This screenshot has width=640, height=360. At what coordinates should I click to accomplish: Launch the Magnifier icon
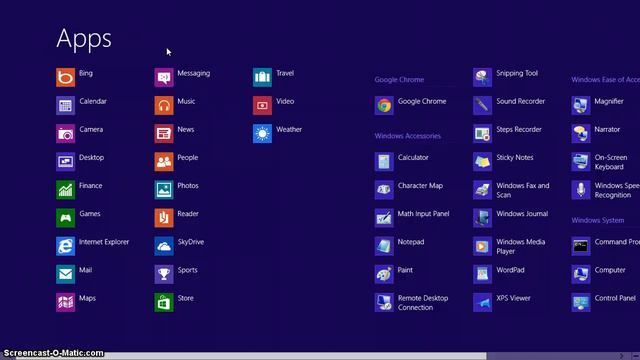tap(581, 106)
